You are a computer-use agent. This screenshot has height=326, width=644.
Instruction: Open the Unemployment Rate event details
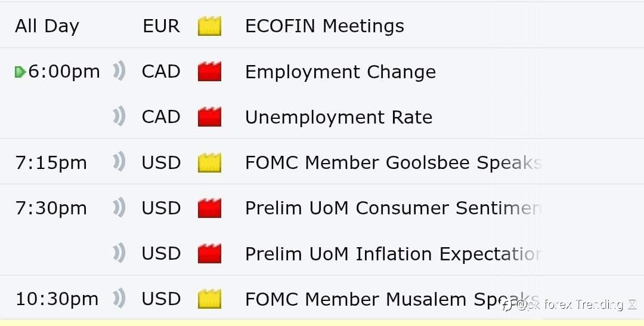(338, 117)
